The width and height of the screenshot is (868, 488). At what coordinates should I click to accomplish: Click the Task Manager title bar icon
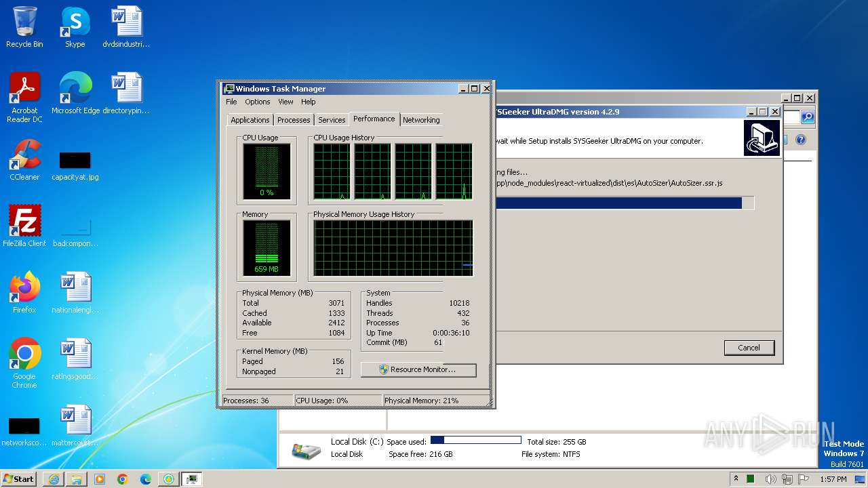pos(229,89)
